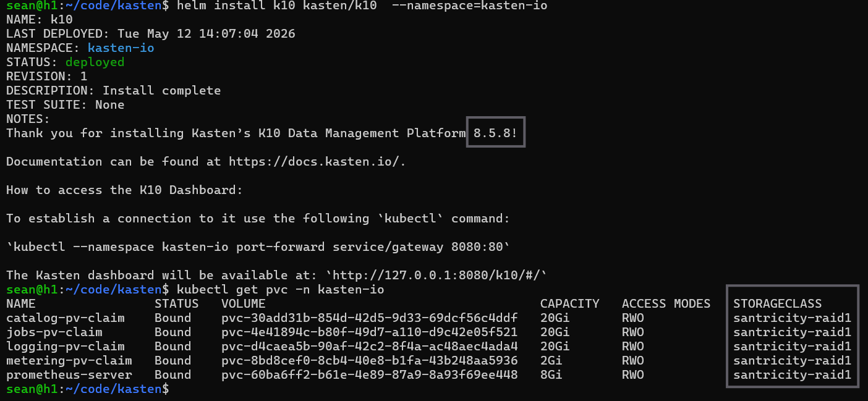The image size is (868, 401).
Task: Click the ACCESS MODES column header
Action: click(666, 304)
